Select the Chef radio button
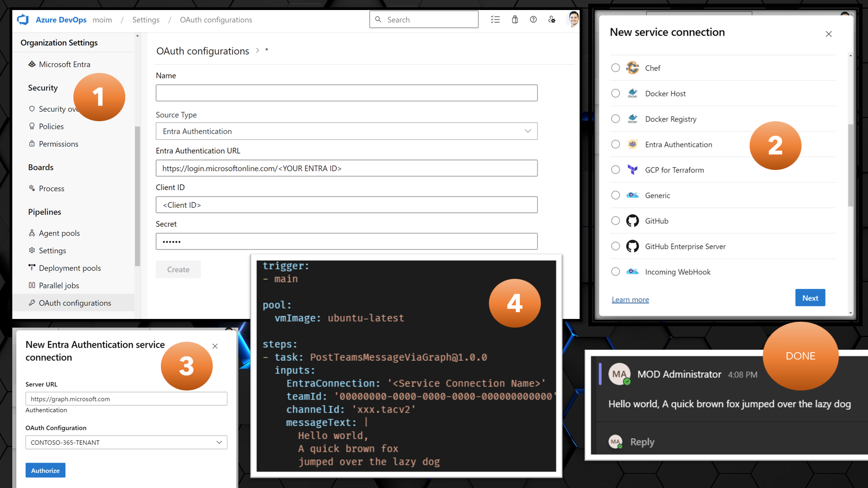Viewport: 868px width, 488px height. tap(616, 68)
